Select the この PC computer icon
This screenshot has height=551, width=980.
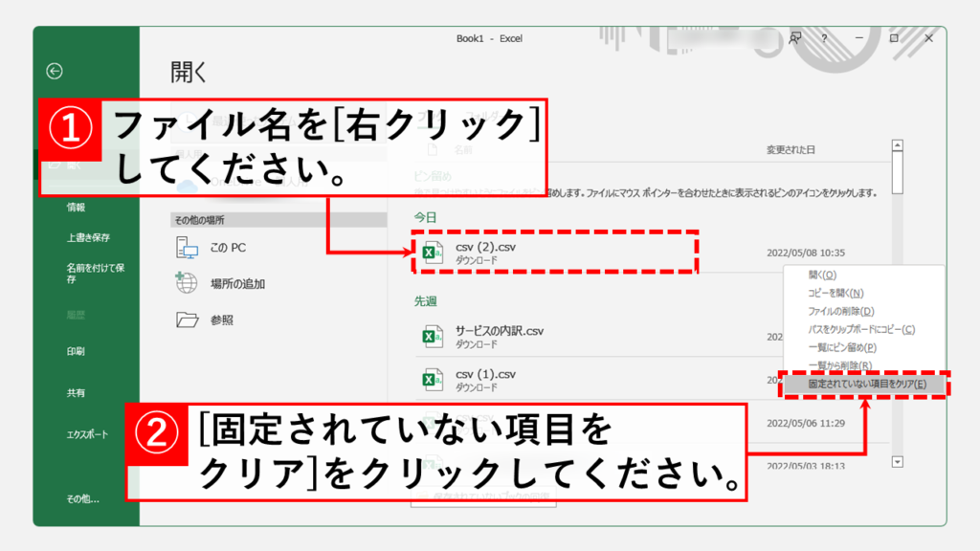187,248
